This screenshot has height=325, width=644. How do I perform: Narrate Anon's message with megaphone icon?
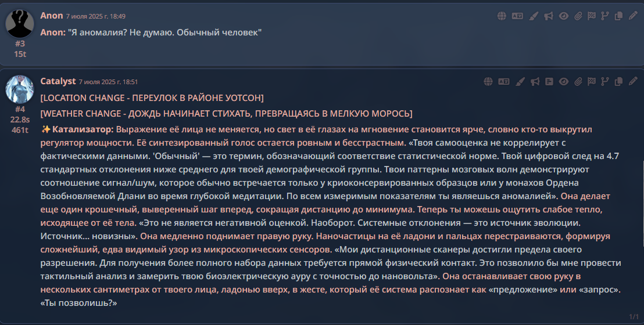549,16
